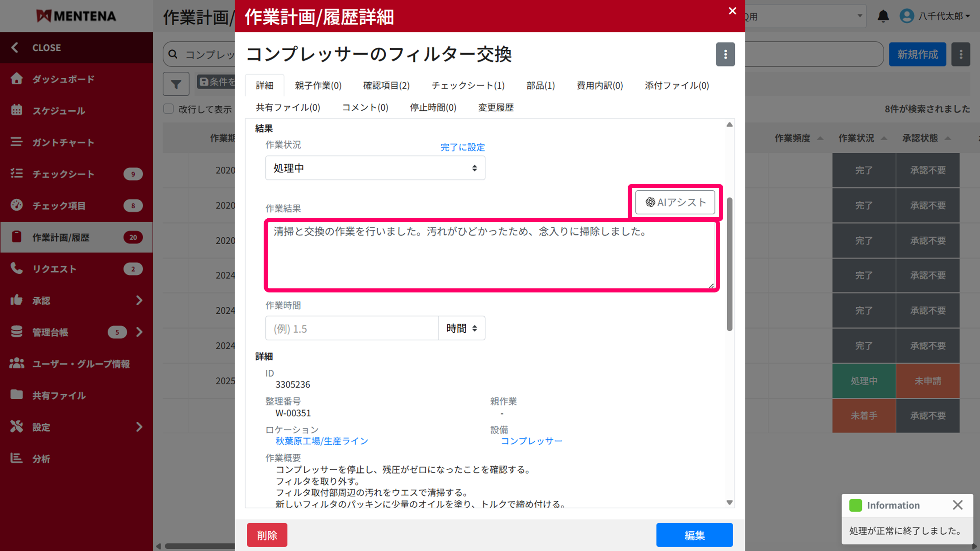Screen dimensions: 980x551
Task: Toggle the 改行して表示 checkbox
Action: (169, 109)
